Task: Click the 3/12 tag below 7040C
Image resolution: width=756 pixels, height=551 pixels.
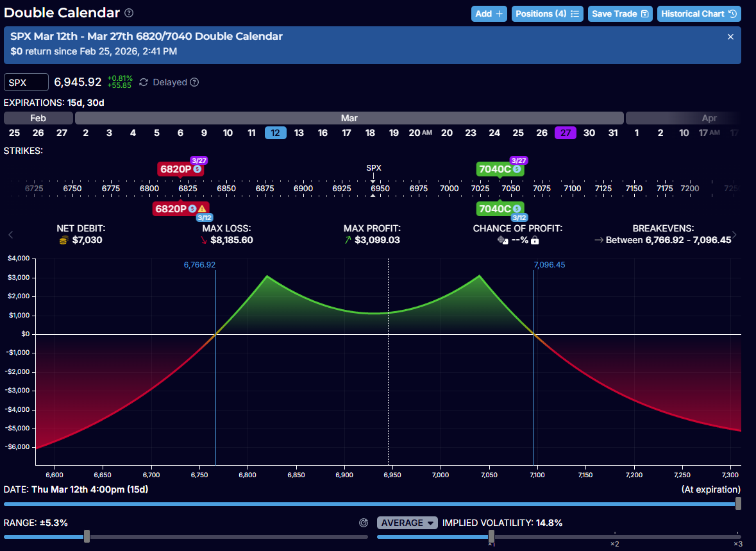Action: (519, 217)
